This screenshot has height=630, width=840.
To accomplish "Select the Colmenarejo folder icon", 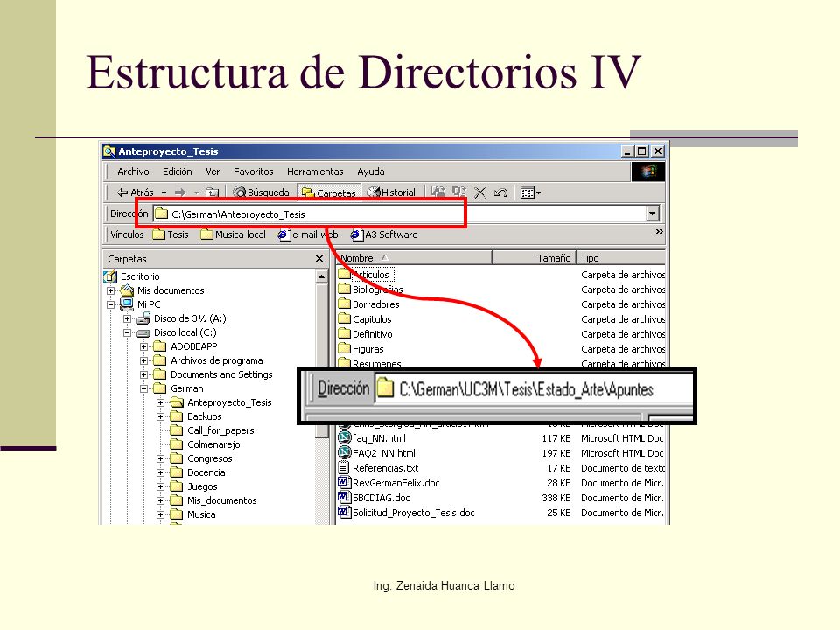I will (176, 444).
